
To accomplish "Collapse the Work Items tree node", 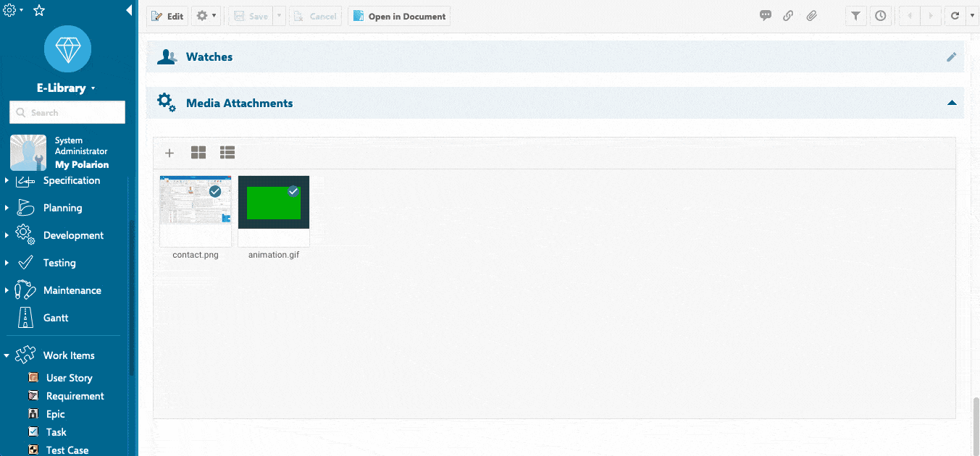I will tap(7, 355).
